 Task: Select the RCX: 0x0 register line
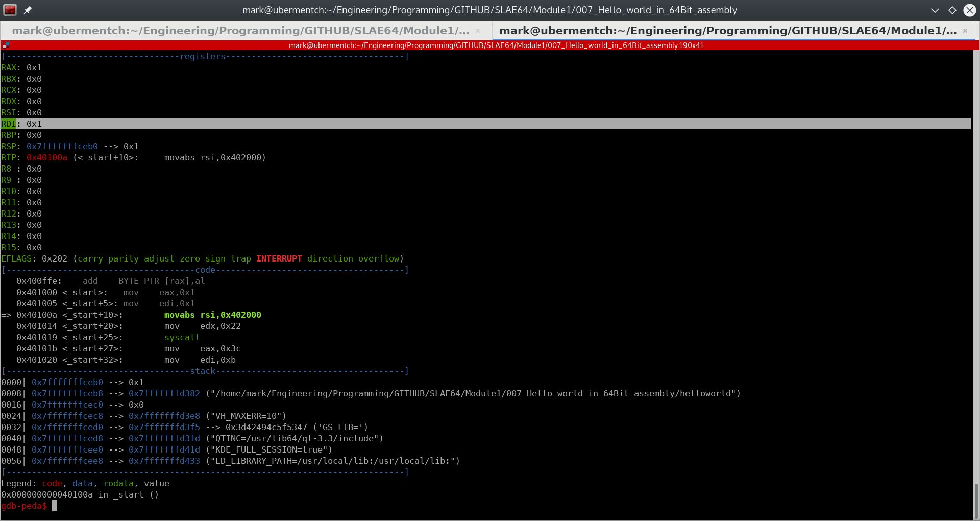click(21, 90)
